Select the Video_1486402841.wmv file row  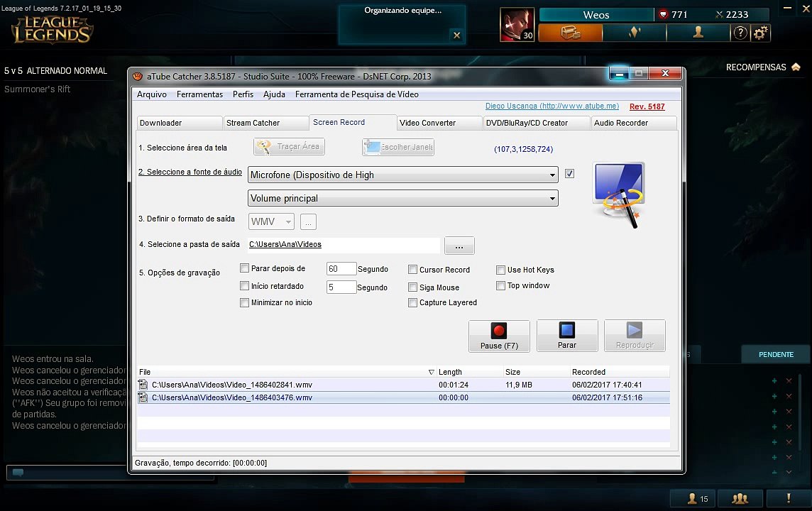pos(403,385)
